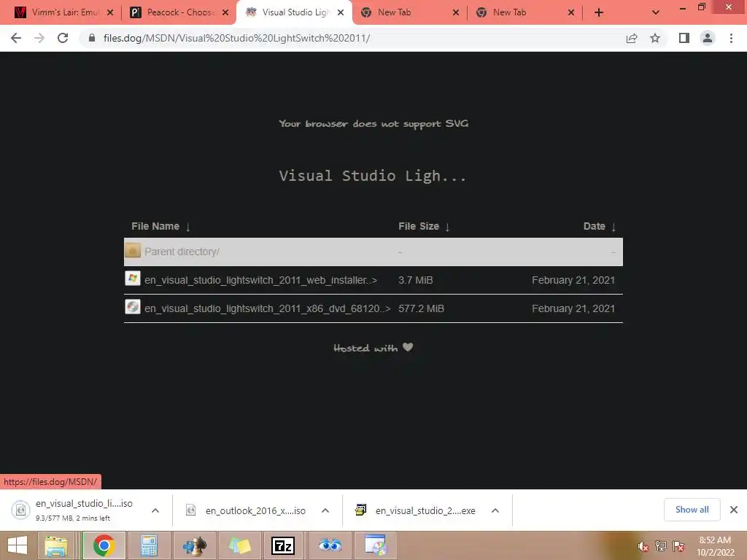Sort the listing by Date

coord(600,226)
